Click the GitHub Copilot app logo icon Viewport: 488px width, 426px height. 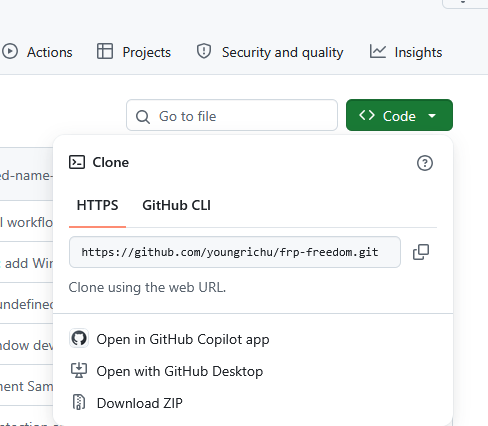point(79,338)
